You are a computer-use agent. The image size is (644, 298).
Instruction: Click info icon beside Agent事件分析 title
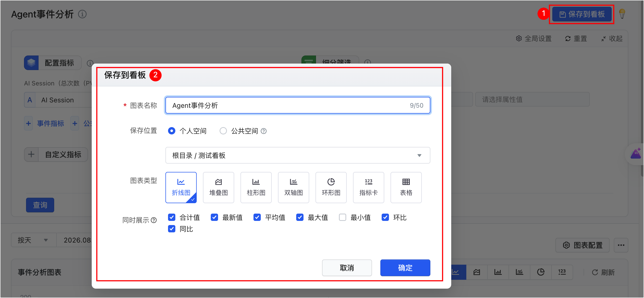point(82,14)
